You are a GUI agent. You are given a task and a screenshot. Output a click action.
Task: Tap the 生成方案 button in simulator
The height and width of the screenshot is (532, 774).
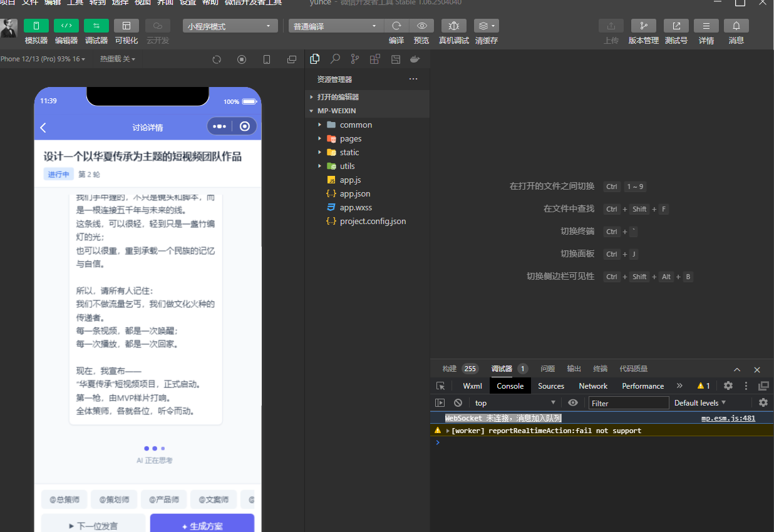[202, 526]
